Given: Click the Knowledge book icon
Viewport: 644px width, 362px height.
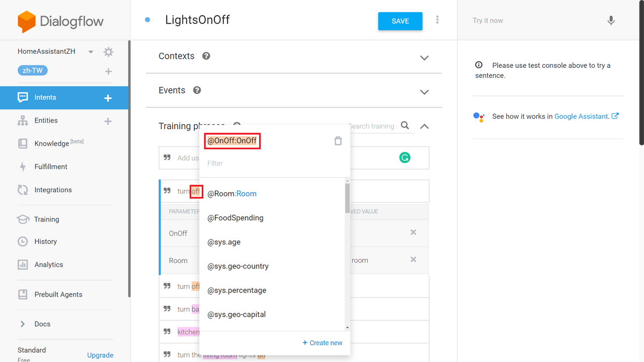Looking at the screenshot, I should (x=23, y=143).
